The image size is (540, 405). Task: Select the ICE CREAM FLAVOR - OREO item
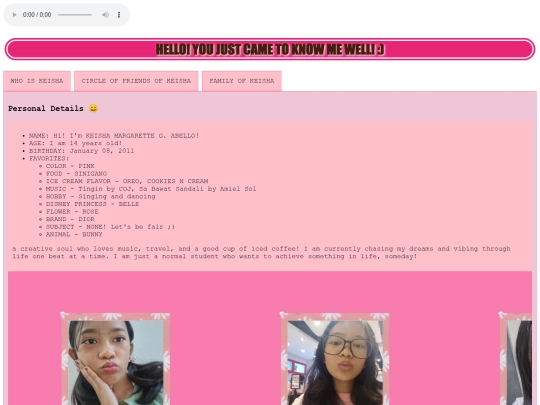(x=127, y=181)
